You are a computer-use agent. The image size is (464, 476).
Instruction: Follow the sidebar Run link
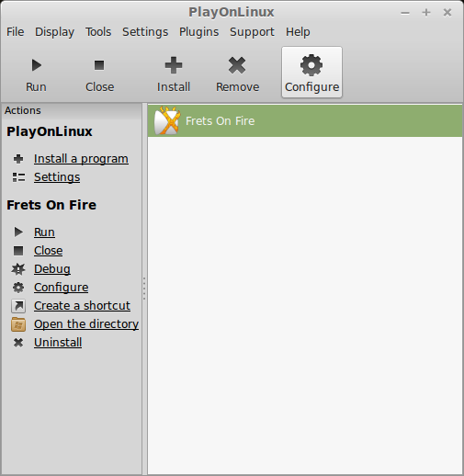click(x=44, y=232)
